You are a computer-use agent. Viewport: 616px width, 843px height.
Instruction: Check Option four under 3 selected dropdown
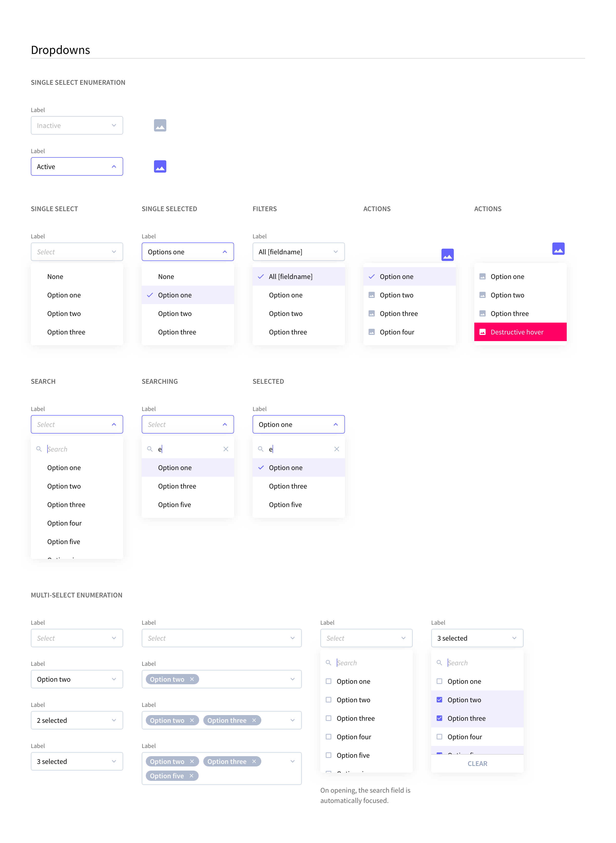(x=439, y=737)
